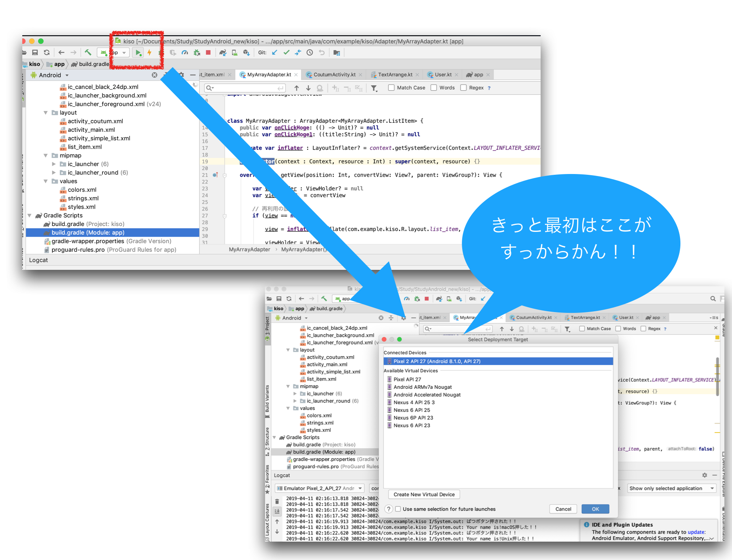The image size is (732, 560).
Task: Open Show only selected application dropdown
Action: click(671, 488)
